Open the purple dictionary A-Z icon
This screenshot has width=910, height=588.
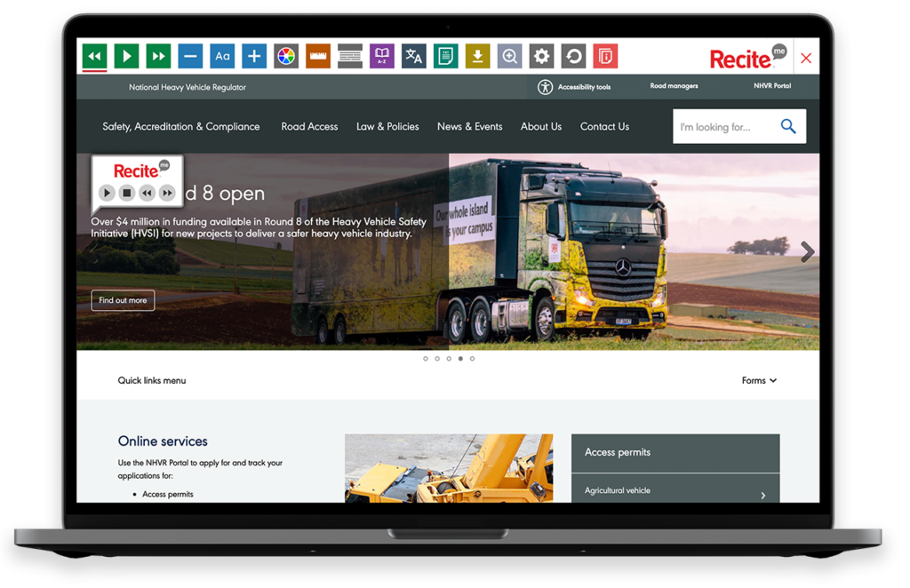point(382,56)
